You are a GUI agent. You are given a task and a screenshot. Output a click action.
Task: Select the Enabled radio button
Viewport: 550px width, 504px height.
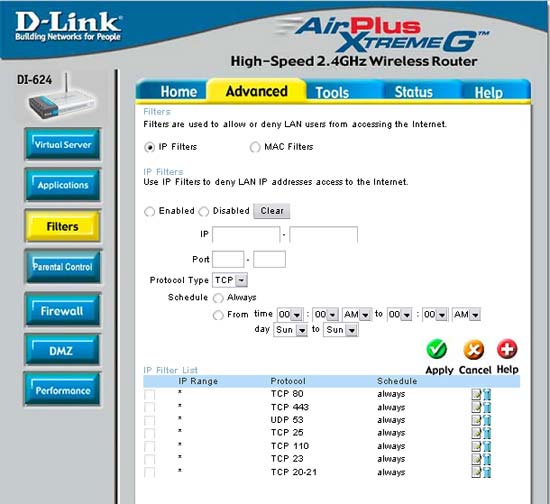point(149,211)
